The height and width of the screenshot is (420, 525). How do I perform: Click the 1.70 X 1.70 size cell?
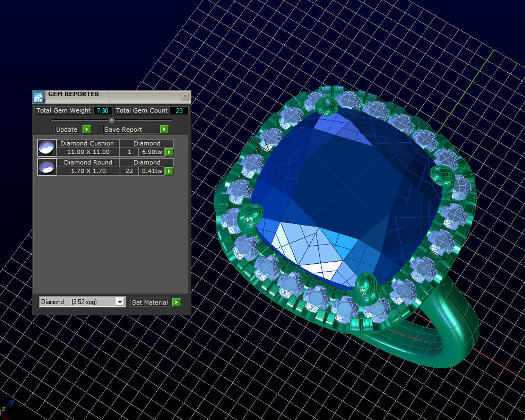pyautogui.click(x=88, y=171)
